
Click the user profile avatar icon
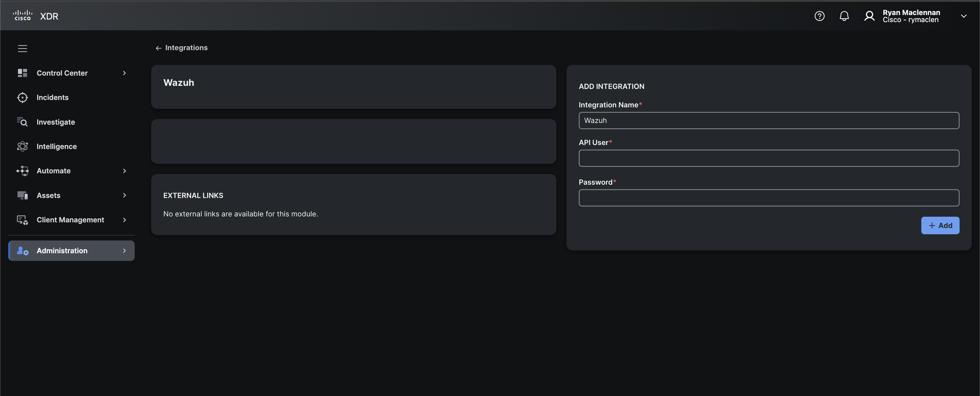(x=869, y=16)
